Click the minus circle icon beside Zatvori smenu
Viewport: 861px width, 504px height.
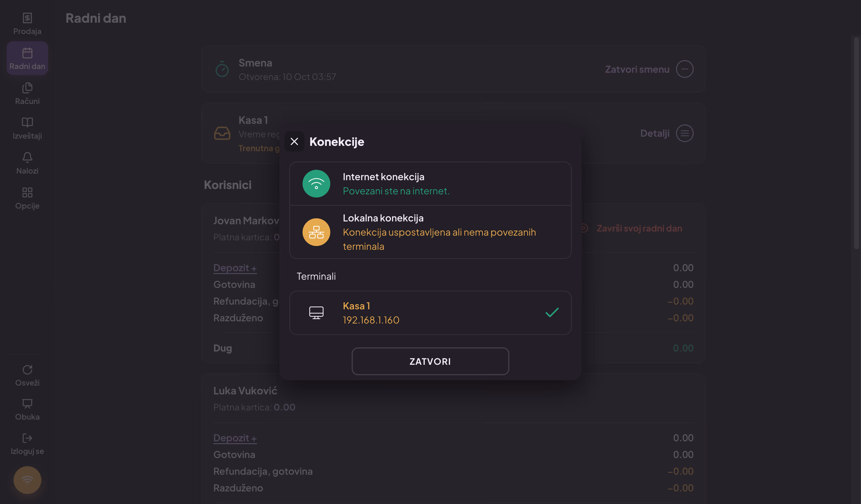(685, 69)
